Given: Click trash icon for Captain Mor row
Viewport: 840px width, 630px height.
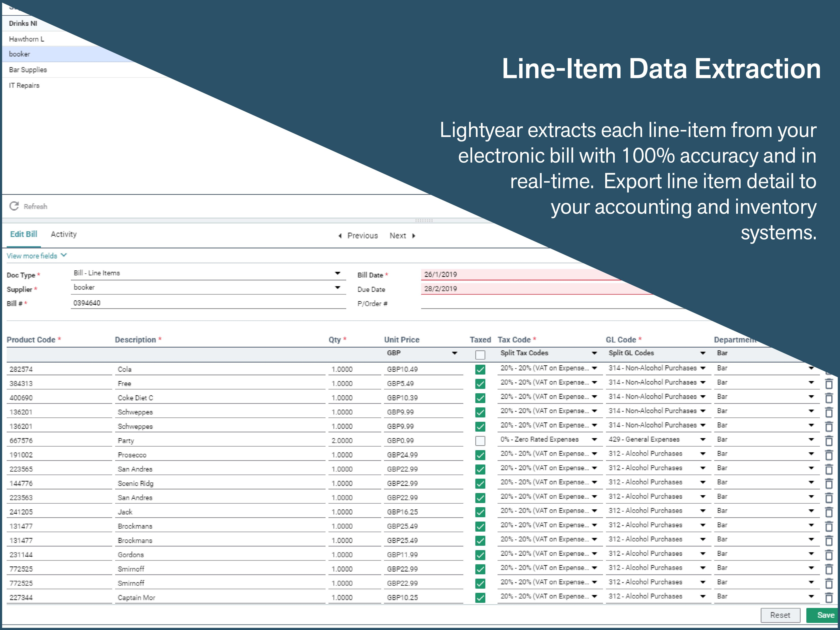Looking at the screenshot, I should pyautogui.click(x=829, y=597).
